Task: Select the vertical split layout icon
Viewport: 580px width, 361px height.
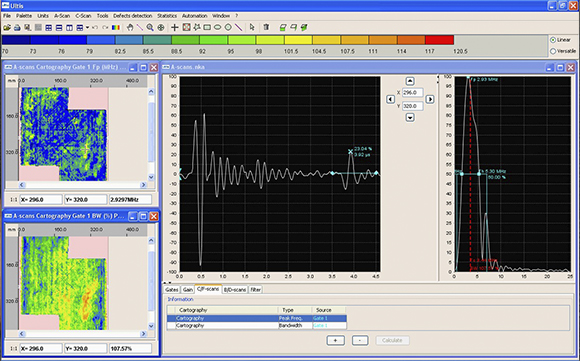Action: click(69, 27)
